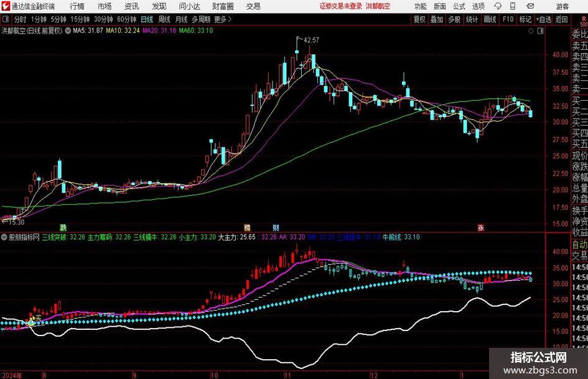
Task: Click the green 跌 event marker
Action: pyautogui.click(x=63, y=227)
